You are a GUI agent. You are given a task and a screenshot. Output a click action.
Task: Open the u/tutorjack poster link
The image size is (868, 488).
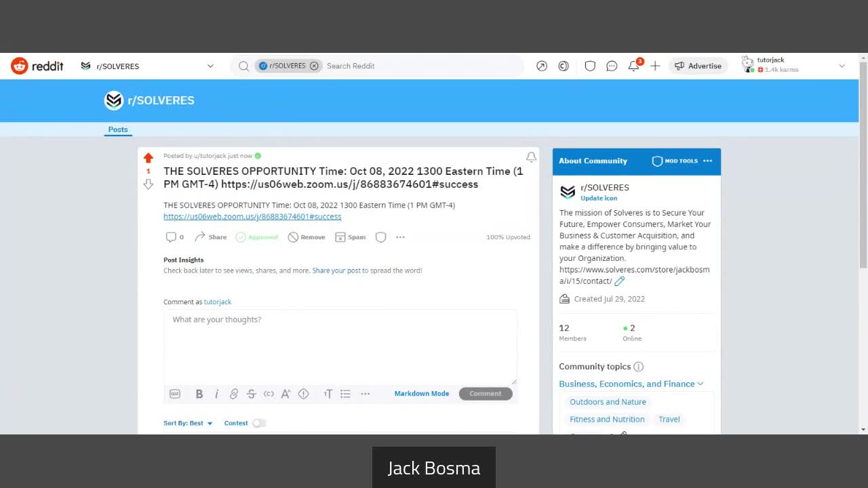coord(209,156)
